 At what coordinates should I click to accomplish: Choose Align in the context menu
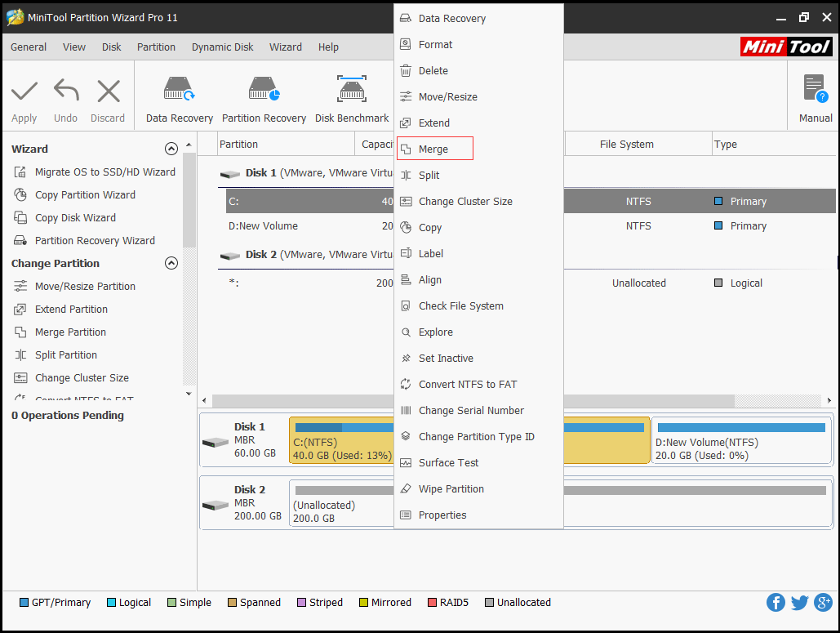[x=478, y=280]
